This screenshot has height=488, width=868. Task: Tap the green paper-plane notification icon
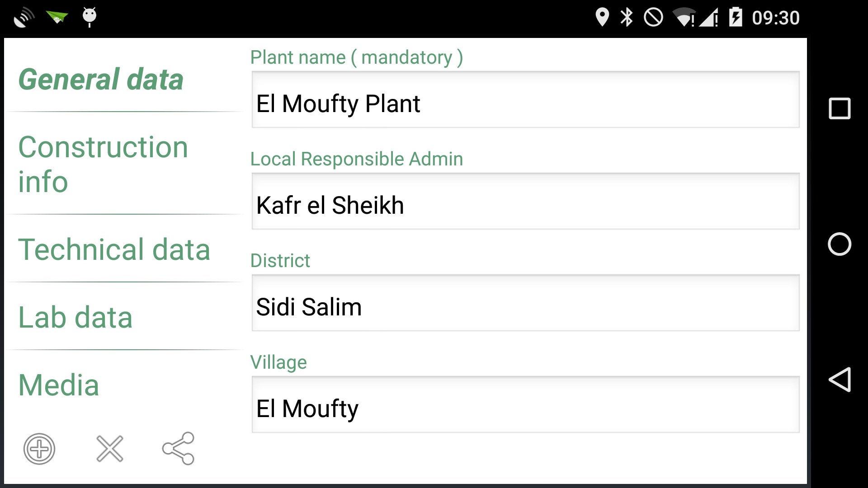[x=57, y=17]
